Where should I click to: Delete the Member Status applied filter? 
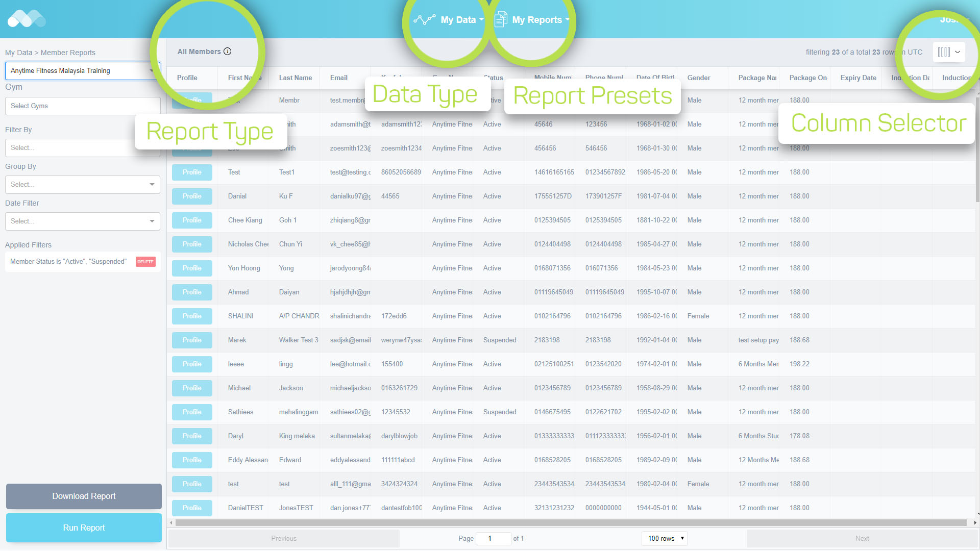coord(145,262)
